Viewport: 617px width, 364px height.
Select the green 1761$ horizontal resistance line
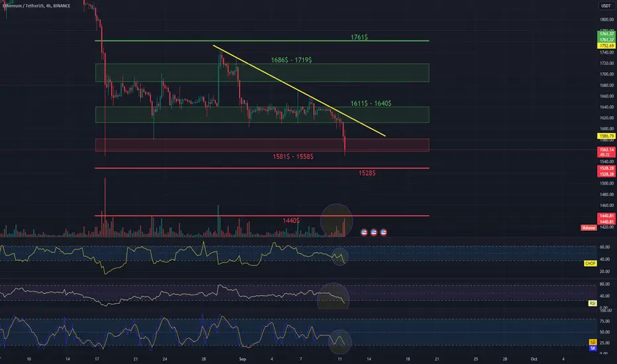coord(261,40)
